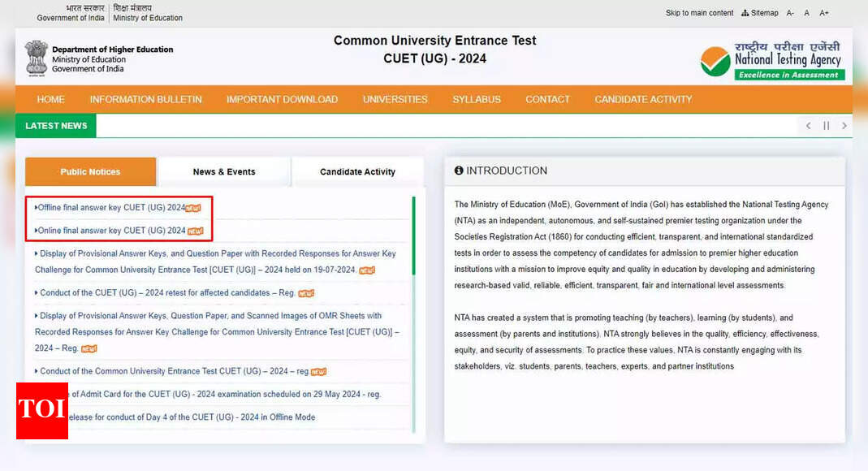
Task: Open the CONTACT menu
Action: 547,100
